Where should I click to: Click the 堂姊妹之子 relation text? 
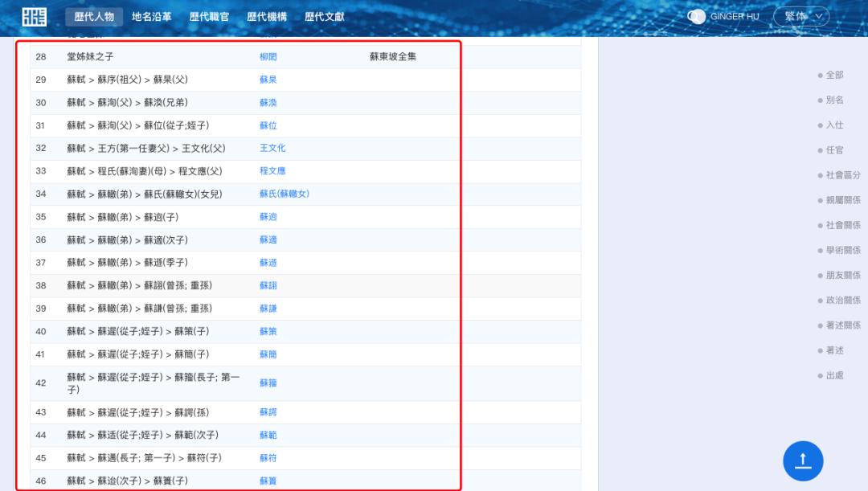click(x=90, y=56)
